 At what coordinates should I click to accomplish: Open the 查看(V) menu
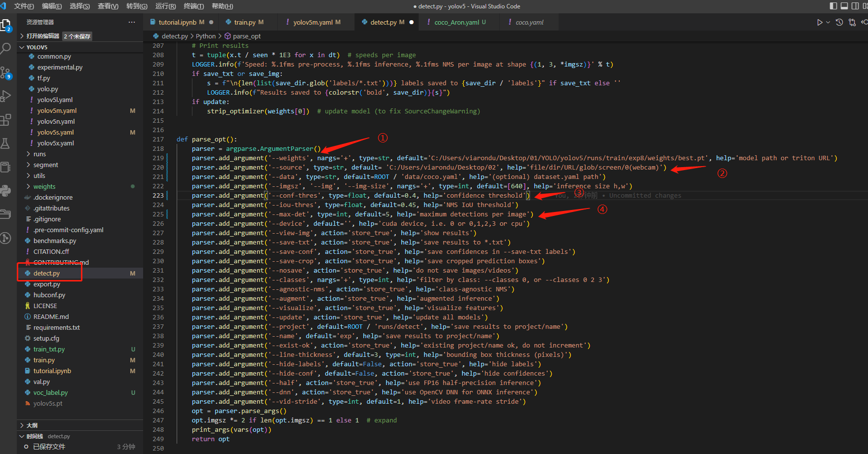[108, 6]
